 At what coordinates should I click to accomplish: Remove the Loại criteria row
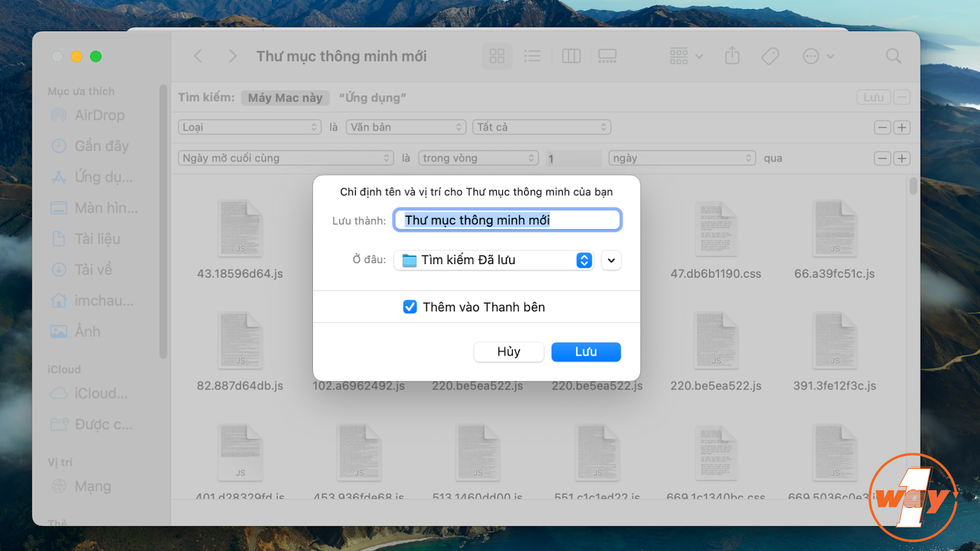882,127
